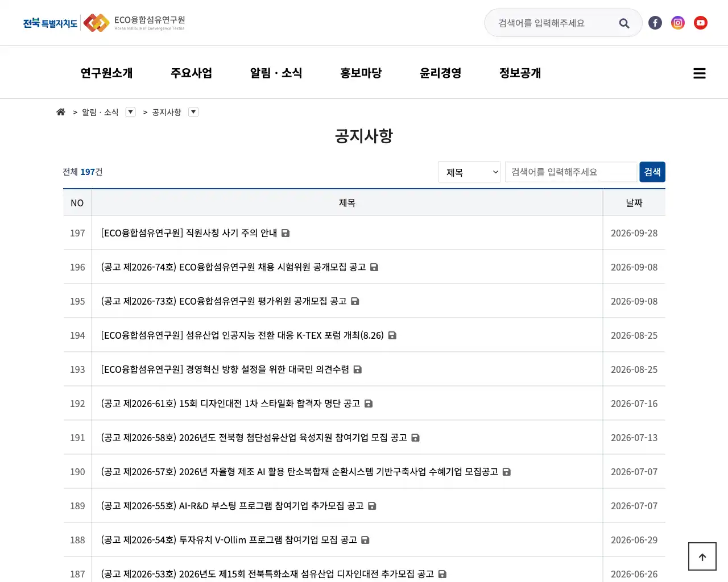Click attachment icon on notice 192

(x=369, y=404)
